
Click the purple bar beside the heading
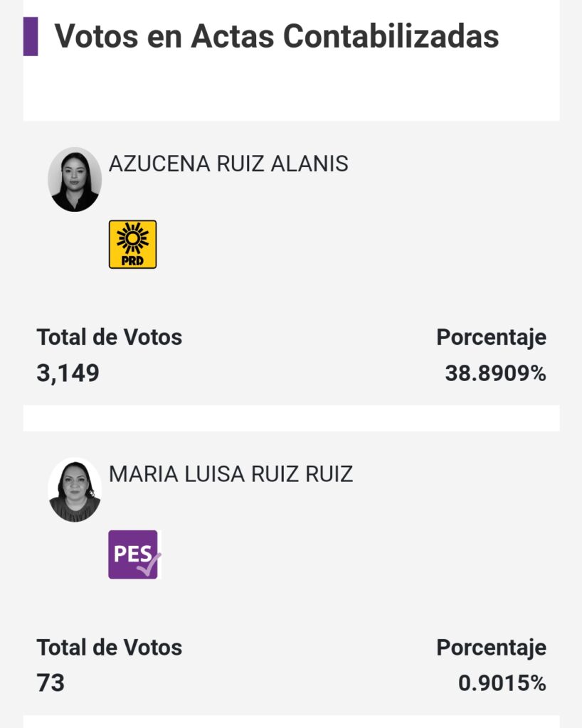pyautogui.click(x=31, y=36)
